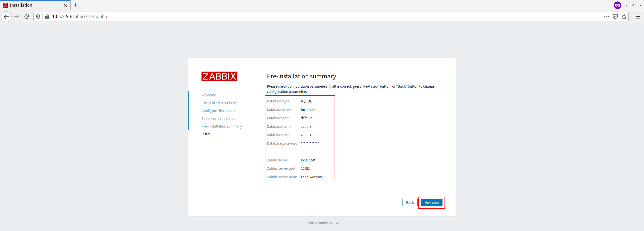The height and width of the screenshot is (231, 644).
Task: Click the private browsing mask icon
Action: point(618,5)
